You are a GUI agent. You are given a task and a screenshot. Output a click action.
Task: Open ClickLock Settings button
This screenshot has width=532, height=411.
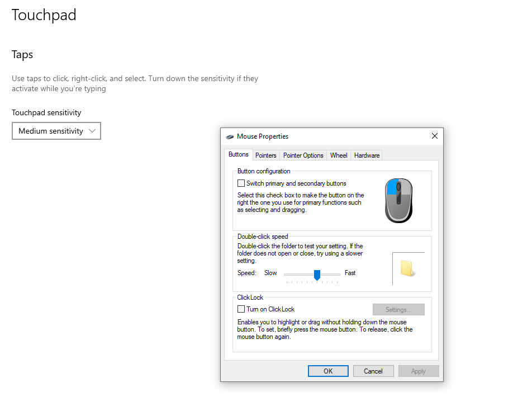[x=398, y=310]
